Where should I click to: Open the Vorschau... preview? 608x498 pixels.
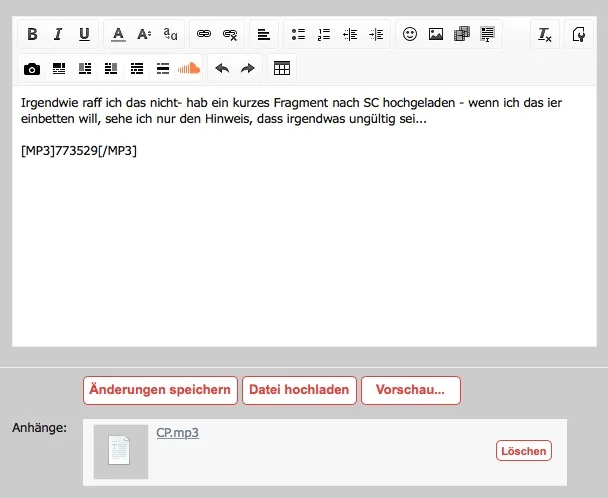[x=411, y=390]
